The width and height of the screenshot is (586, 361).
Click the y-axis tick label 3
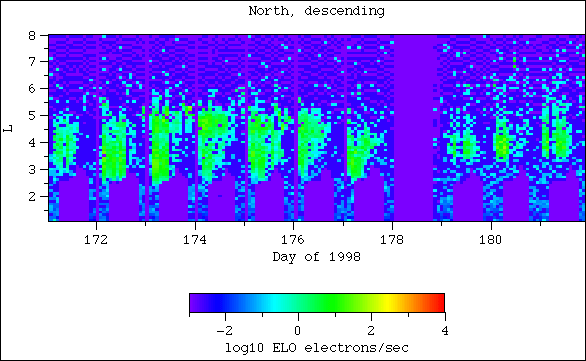point(32,169)
